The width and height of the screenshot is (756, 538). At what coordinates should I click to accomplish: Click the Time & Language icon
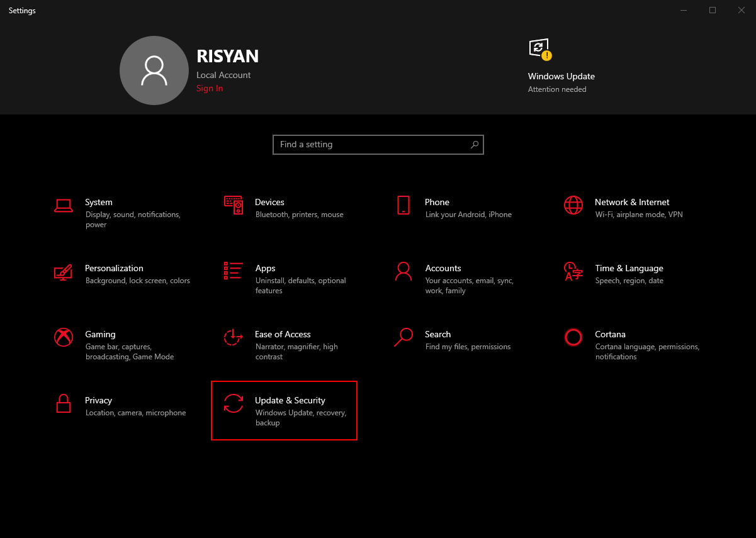click(x=573, y=271)
